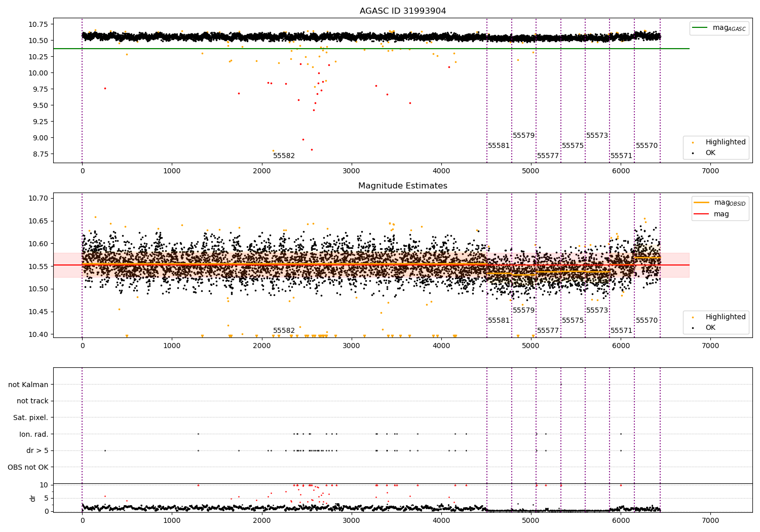Click obsid label 55573 in the top plot
This screenshot has height=532, width=760.
click(x=597, y=135)
